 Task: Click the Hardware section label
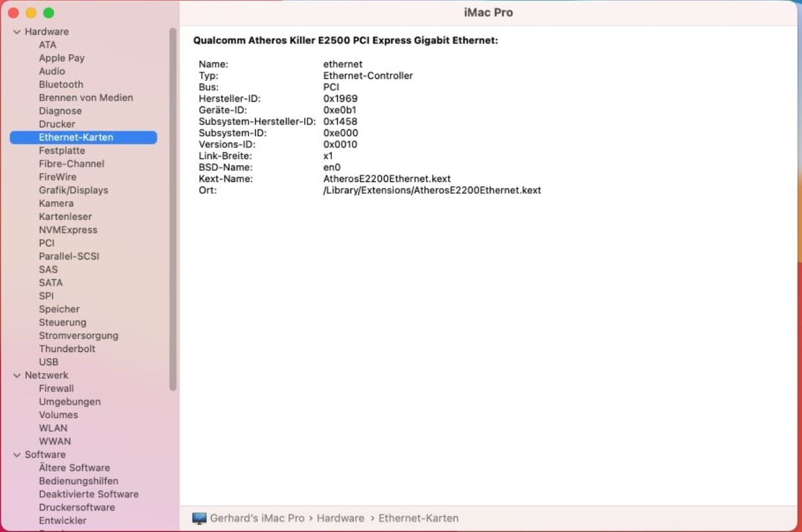[x=47, y=32]
